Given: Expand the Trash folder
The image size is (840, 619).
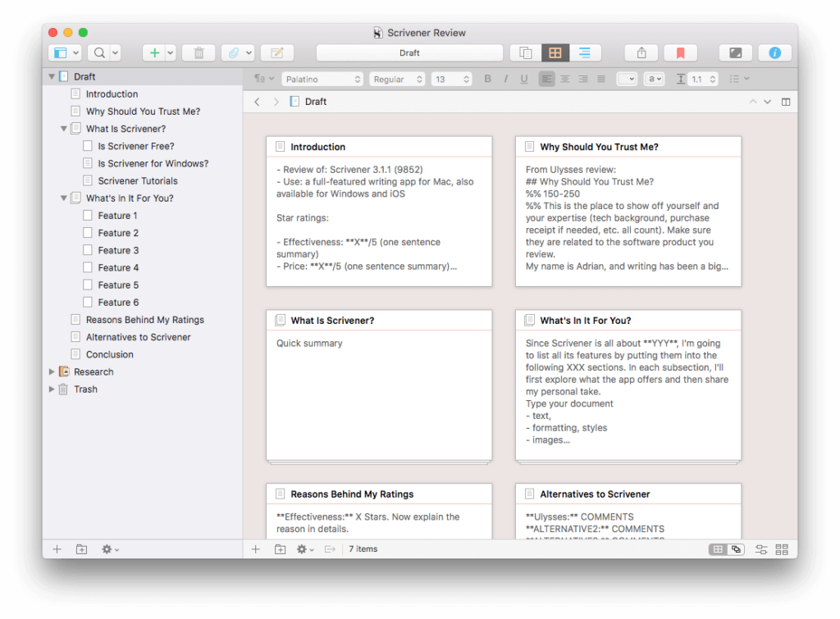Looking at the screenshot, I should click(52, 389).
